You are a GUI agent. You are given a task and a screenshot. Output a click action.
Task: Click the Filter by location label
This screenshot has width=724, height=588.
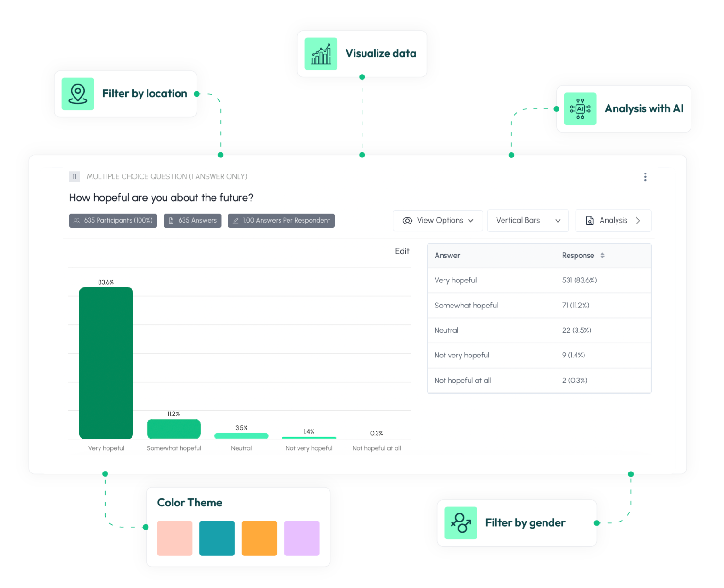point(145,94)
